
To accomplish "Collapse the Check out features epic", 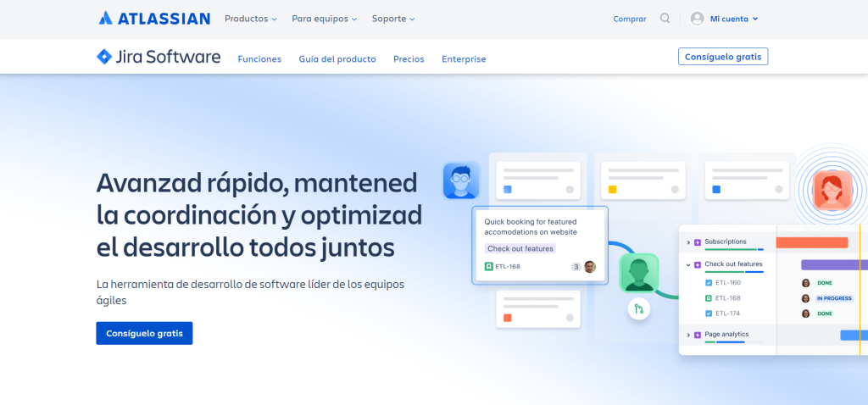I will coord(688,264).
